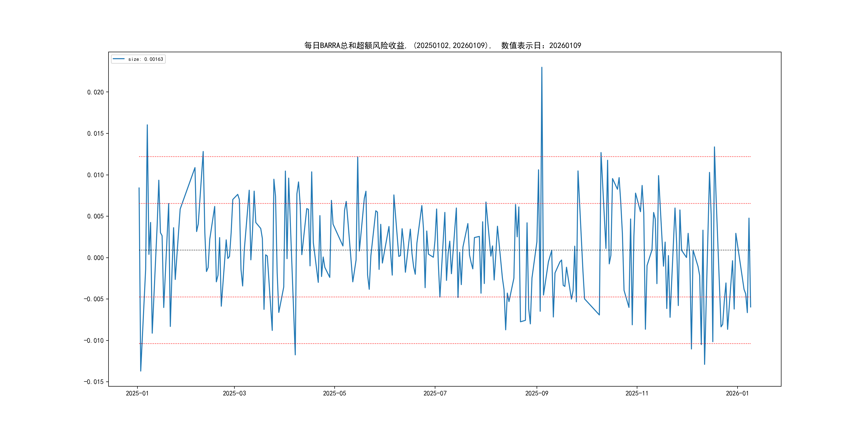Click the 0.010 y-axis tick label

95,175
